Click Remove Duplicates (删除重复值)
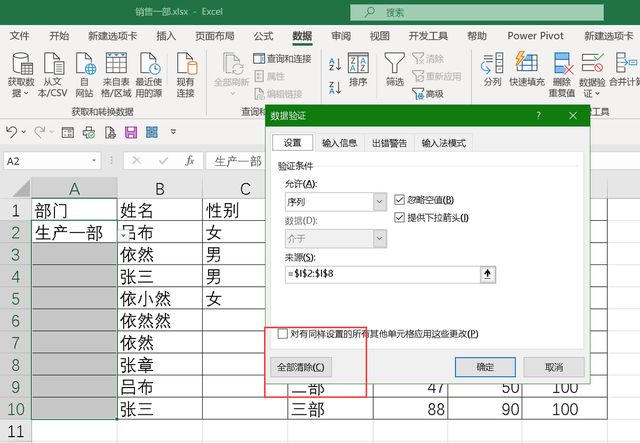The height and width of the screenshot is (443, 640). (562, 75)
